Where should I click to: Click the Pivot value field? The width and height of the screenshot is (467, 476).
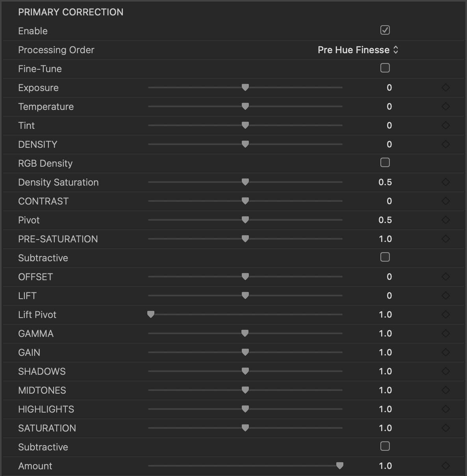385,220
